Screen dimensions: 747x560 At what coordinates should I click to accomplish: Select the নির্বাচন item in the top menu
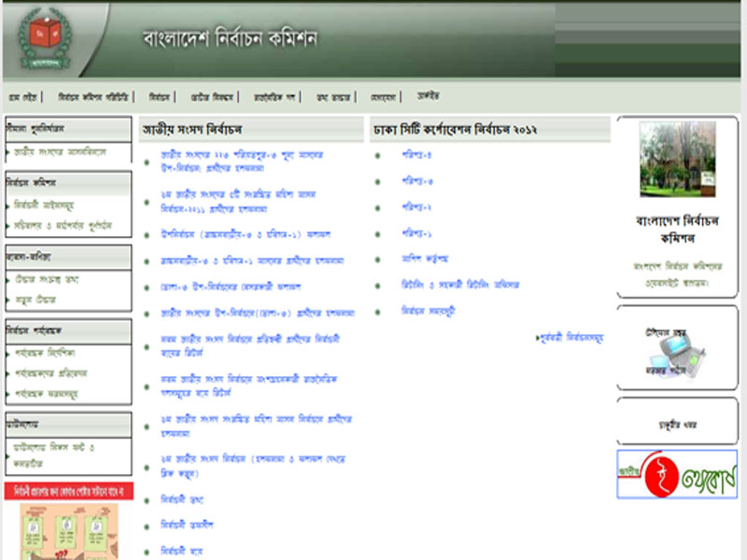[x=159, y=97]
